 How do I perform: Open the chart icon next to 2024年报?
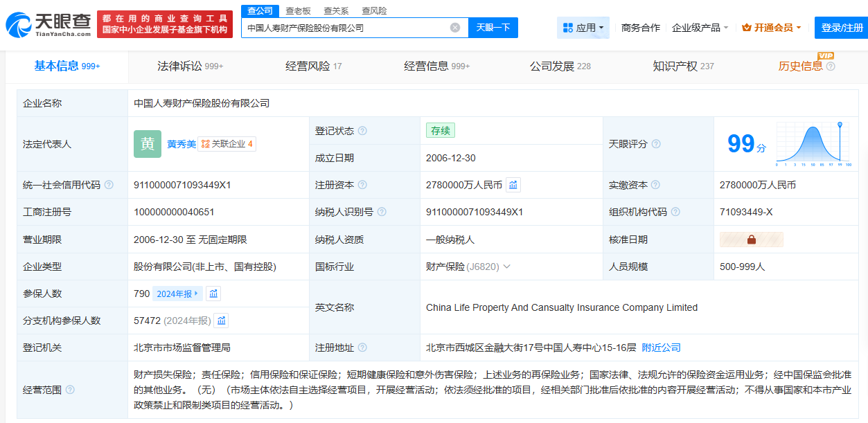(x=214, y=294)
